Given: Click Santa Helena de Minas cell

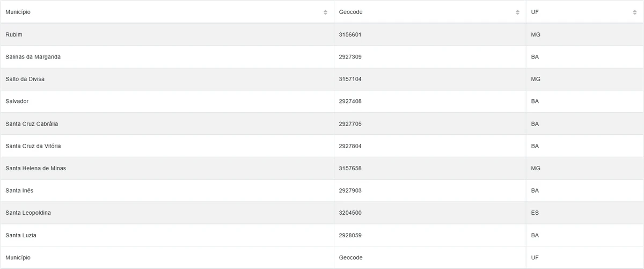Looking at the screenshot, I should pyautogui.click(x=35, y=169).
